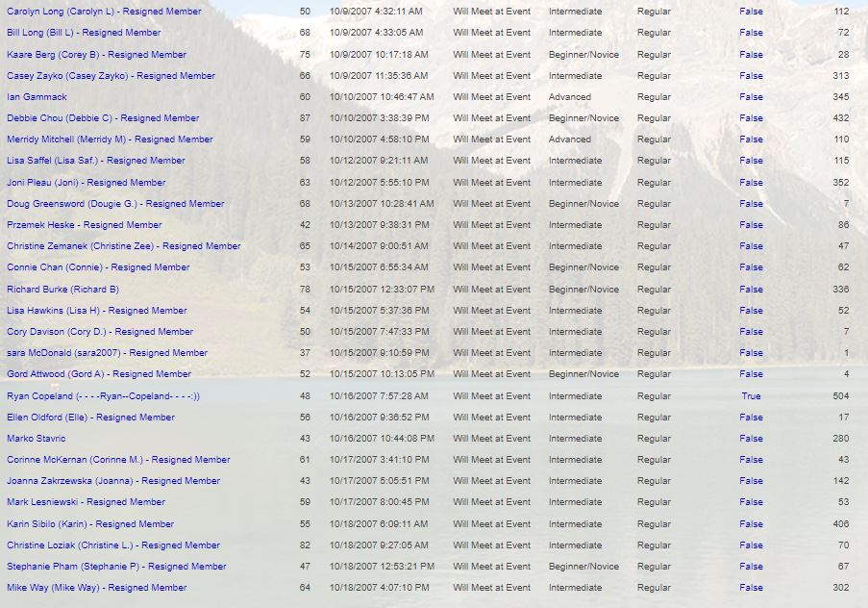Click Advanced in Merridy Mitchell's row
The height and width of the screenshot is (608, 868).
tap(570, 139)
